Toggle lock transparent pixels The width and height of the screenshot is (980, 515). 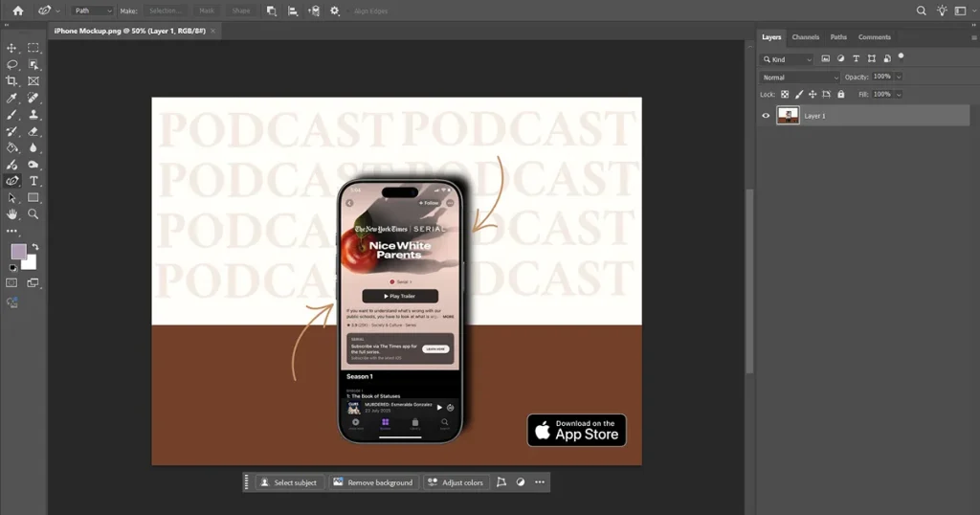tap(785, 95)
